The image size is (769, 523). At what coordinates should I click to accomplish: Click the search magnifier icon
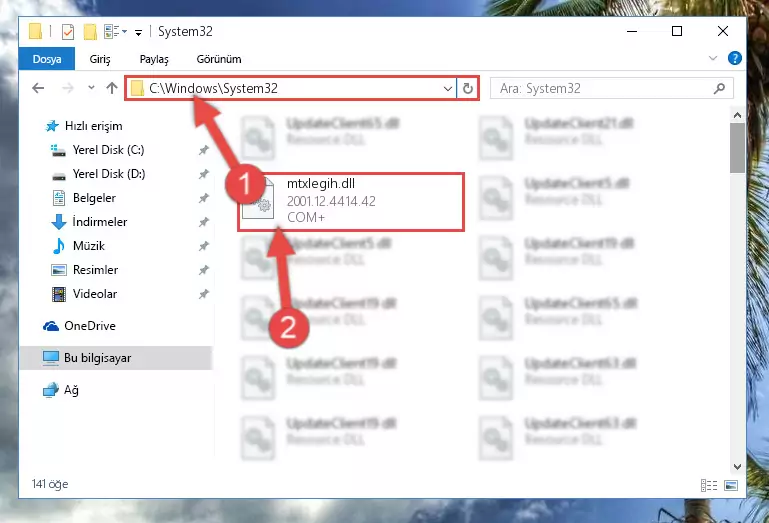click(719, 88)
